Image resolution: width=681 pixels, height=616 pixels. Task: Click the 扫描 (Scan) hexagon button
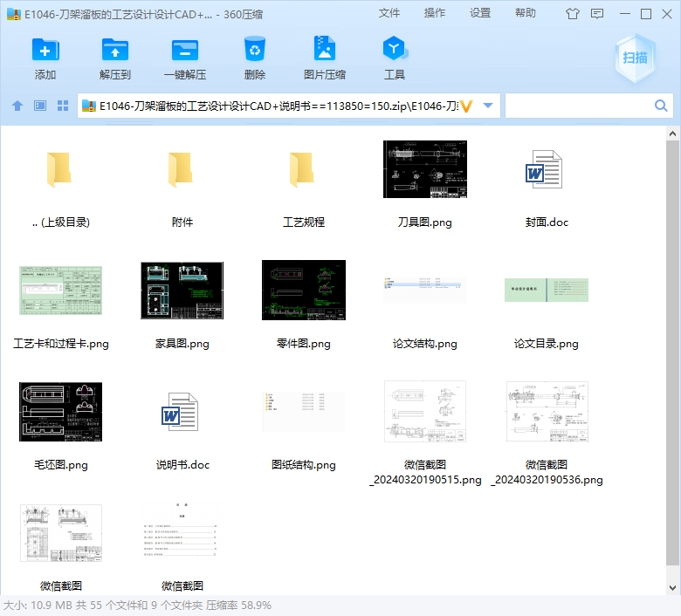635,58
